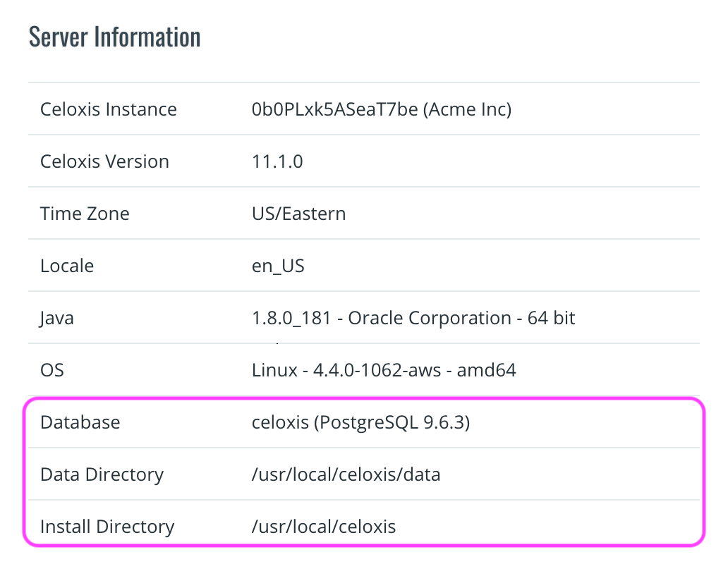The height and width of the screenshot is (571, 728).
Task: Select the Data Directory label
Action: coord(102,474)
